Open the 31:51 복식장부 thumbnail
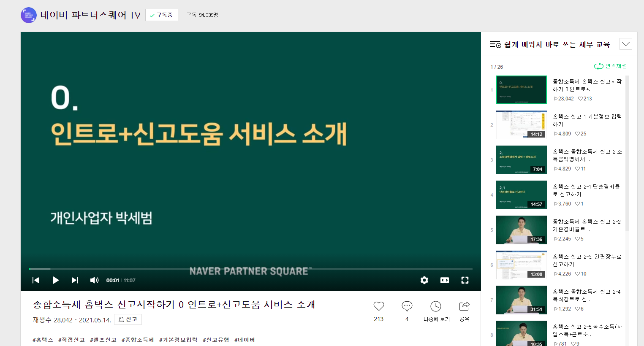 click(522, 300)
